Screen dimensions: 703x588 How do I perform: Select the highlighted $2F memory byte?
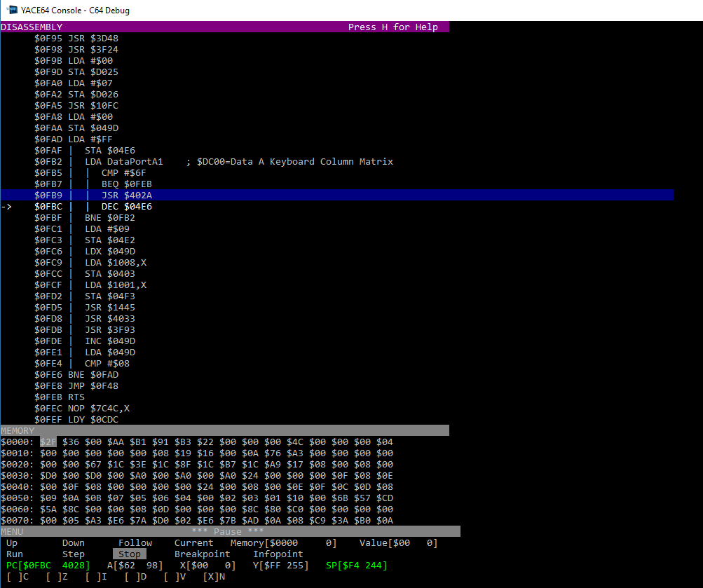tap(48, 442)
